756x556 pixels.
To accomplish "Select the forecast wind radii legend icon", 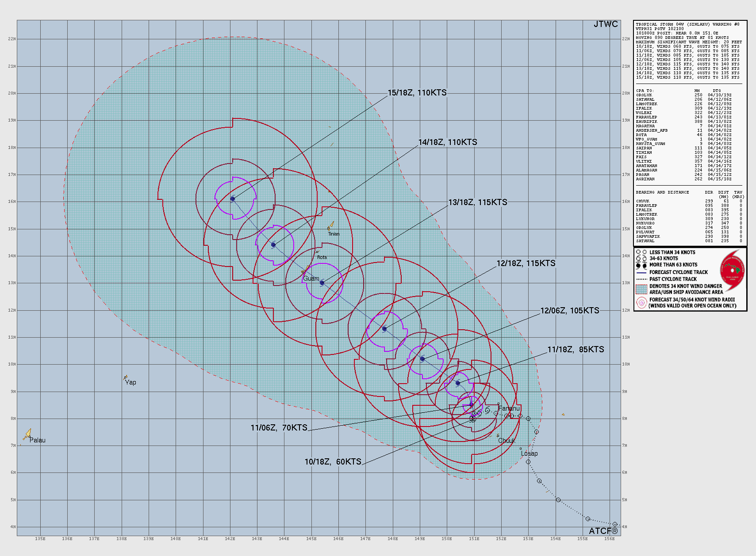I will coord(641,303).
